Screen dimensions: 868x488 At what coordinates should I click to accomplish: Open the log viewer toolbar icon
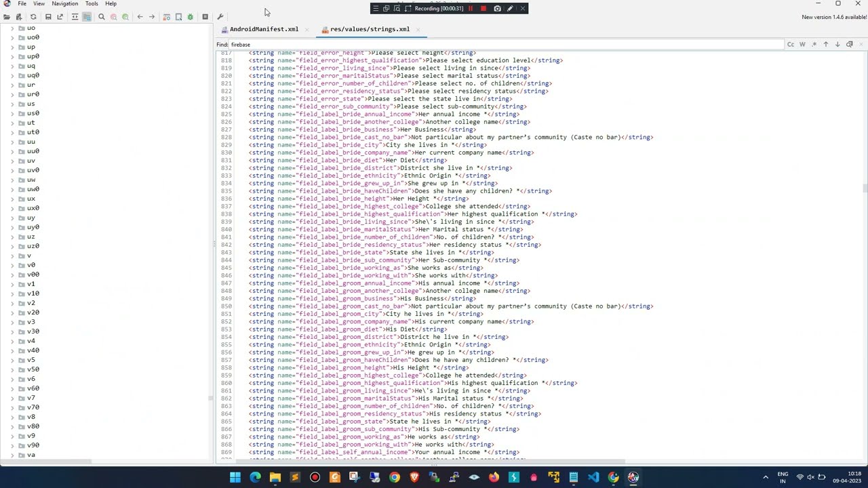coord(205,17)
